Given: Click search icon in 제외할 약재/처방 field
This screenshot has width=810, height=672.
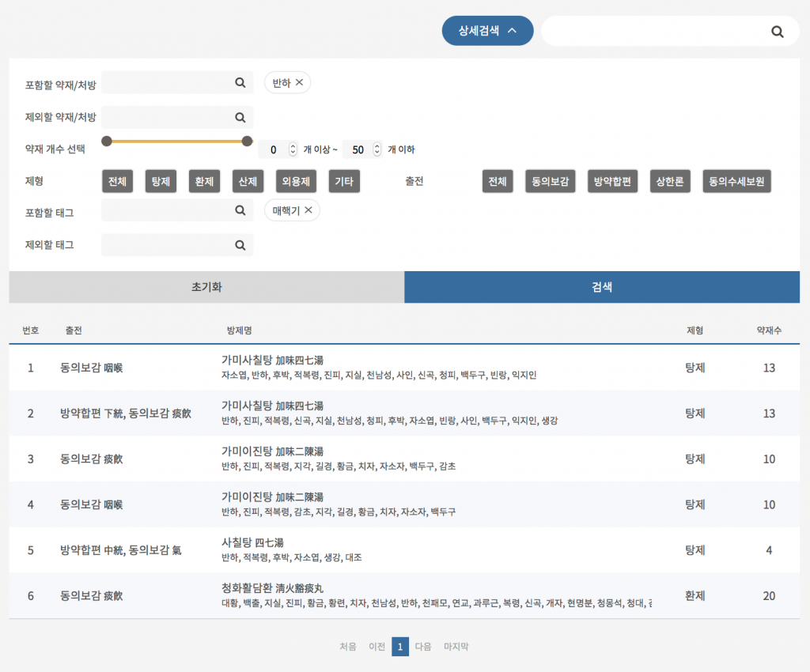Looking at the screenshot, I should (x=240, y=117).
